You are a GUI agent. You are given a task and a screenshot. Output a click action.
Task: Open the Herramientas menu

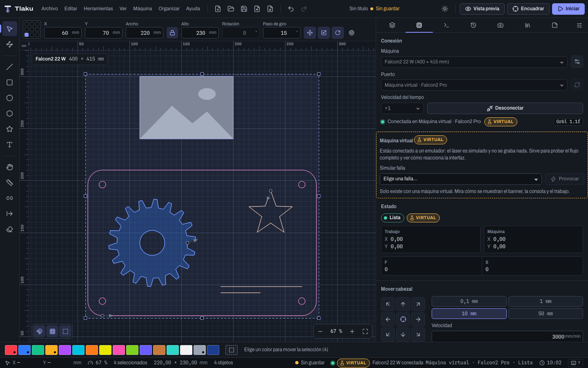pos(98,9)
